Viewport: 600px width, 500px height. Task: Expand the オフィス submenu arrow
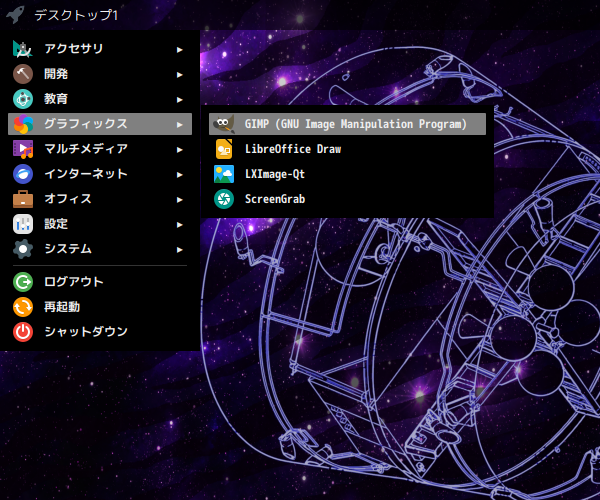pos(179,200)
